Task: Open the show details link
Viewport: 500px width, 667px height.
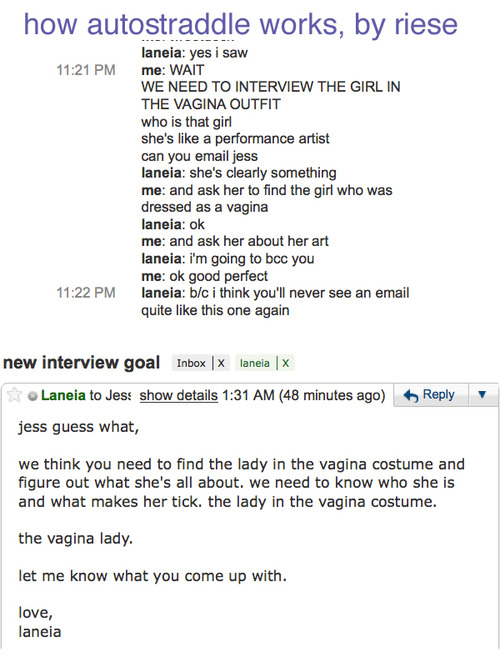Action: pos(178,395)
